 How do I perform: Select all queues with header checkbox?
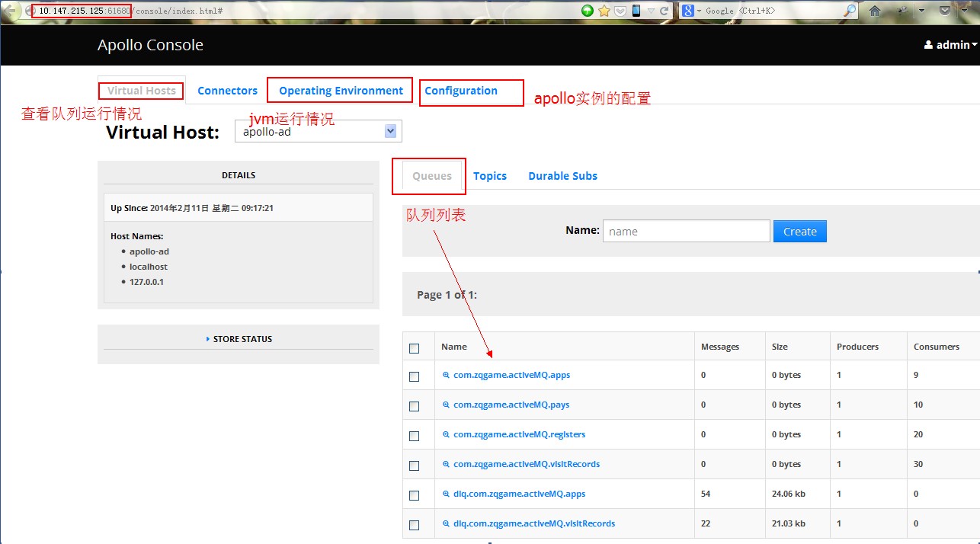coord(414,348)
